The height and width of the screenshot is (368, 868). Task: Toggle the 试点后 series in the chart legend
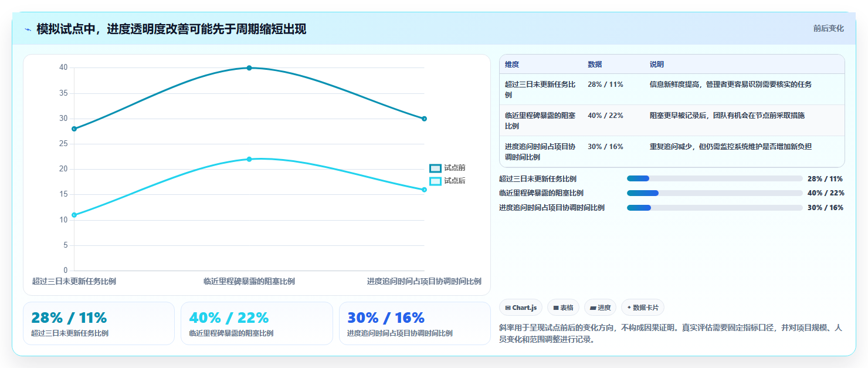click(447, 181)
